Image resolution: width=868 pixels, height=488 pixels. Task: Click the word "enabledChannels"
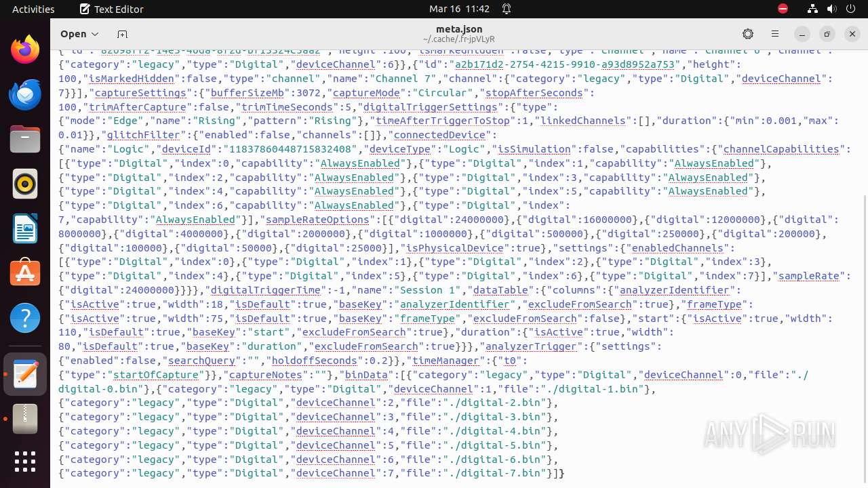click(677, 248)
